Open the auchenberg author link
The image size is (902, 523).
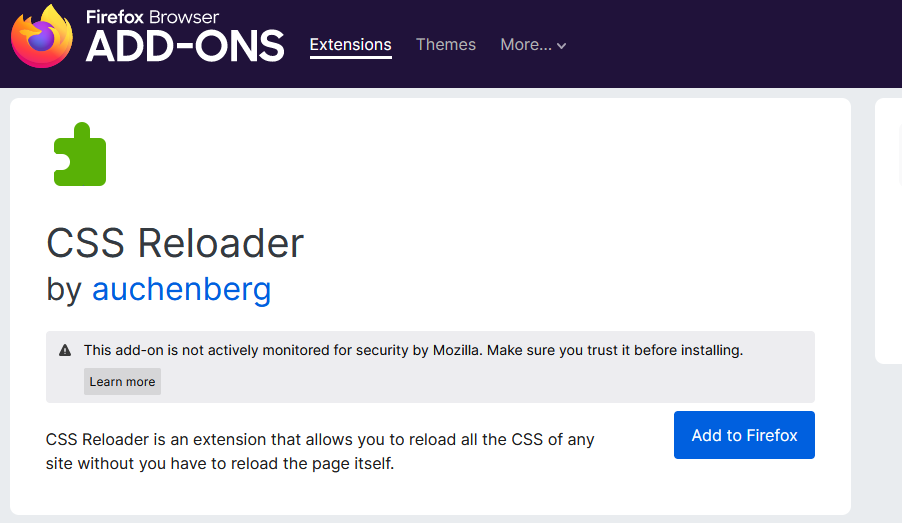click(x=181, y=289)
